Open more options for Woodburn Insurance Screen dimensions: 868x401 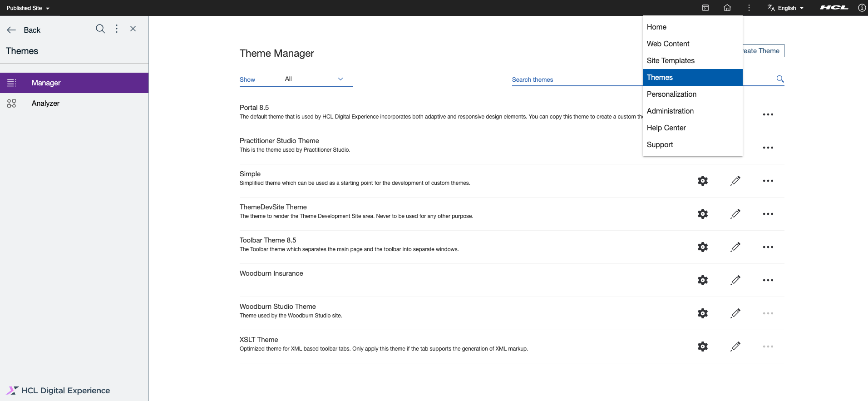(x=768, y=280)
